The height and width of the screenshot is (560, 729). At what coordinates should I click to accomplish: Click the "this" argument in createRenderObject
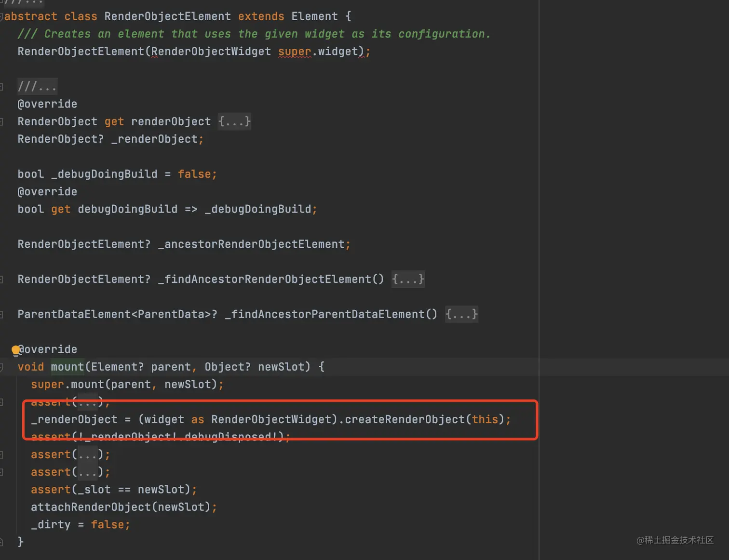[x=485, y=419]
